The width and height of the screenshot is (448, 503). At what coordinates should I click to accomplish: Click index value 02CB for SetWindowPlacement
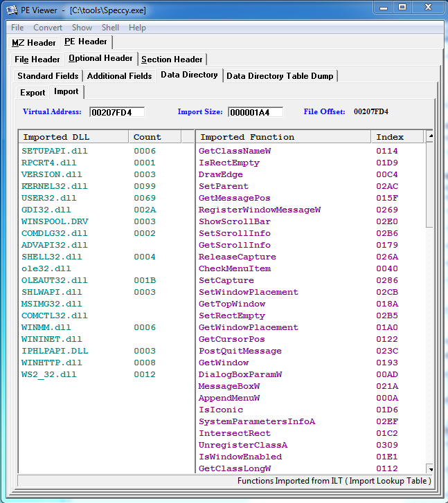387,292
